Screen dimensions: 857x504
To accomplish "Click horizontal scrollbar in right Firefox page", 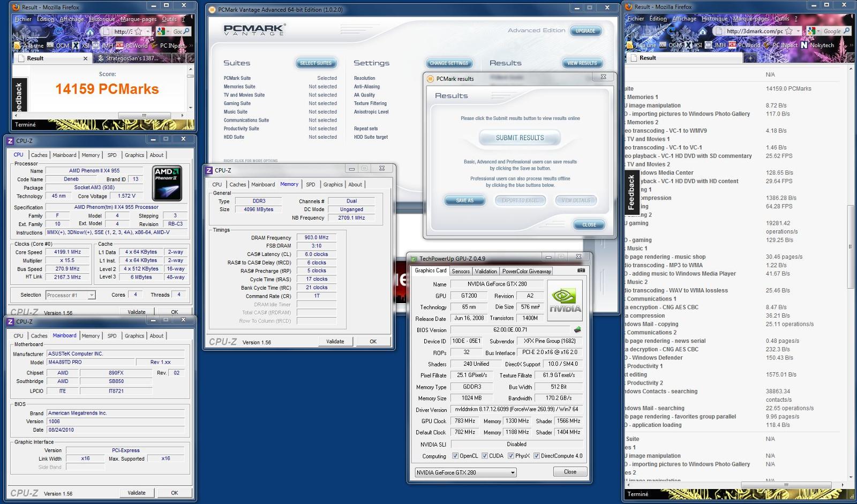I will [x=786, y=485].
